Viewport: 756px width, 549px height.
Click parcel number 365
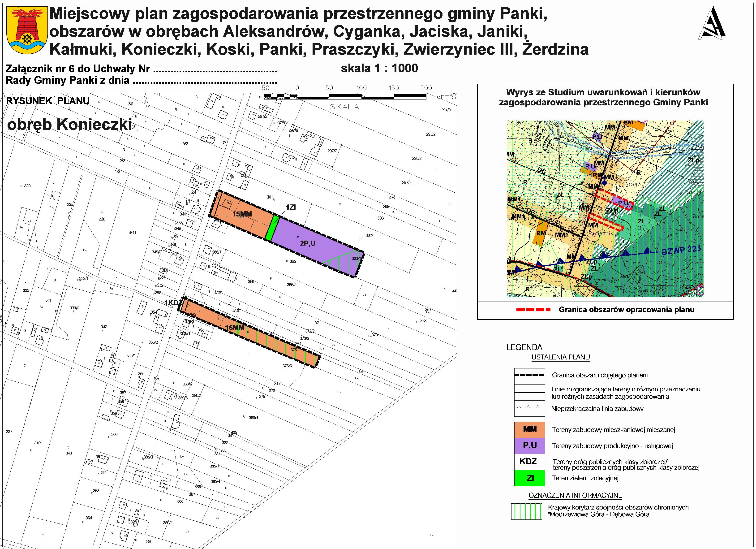click(293, 261)
